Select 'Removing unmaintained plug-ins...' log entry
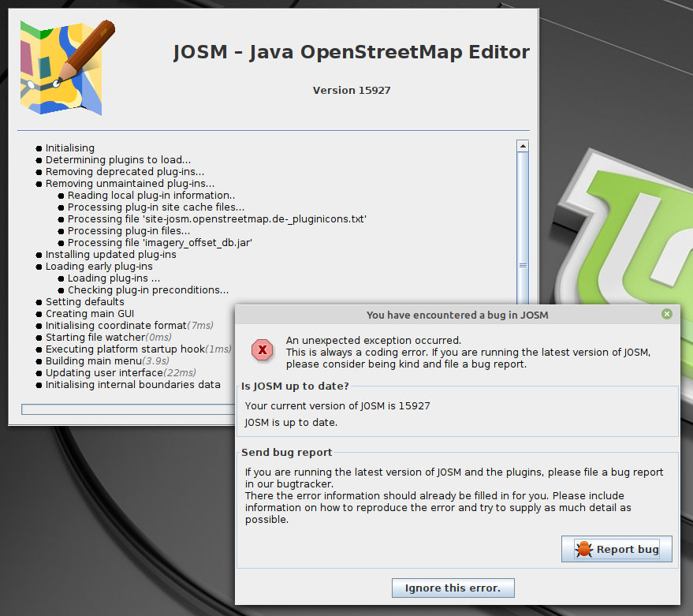 point(130,184)
